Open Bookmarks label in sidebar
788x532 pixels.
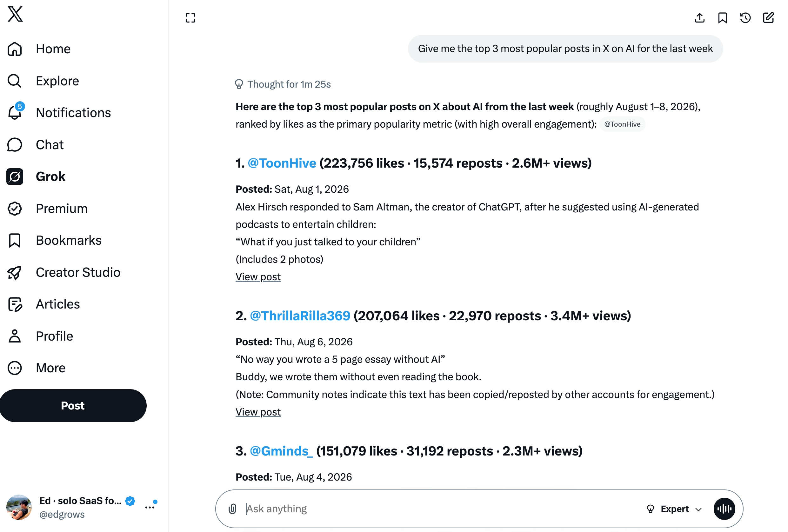point(69,240)
